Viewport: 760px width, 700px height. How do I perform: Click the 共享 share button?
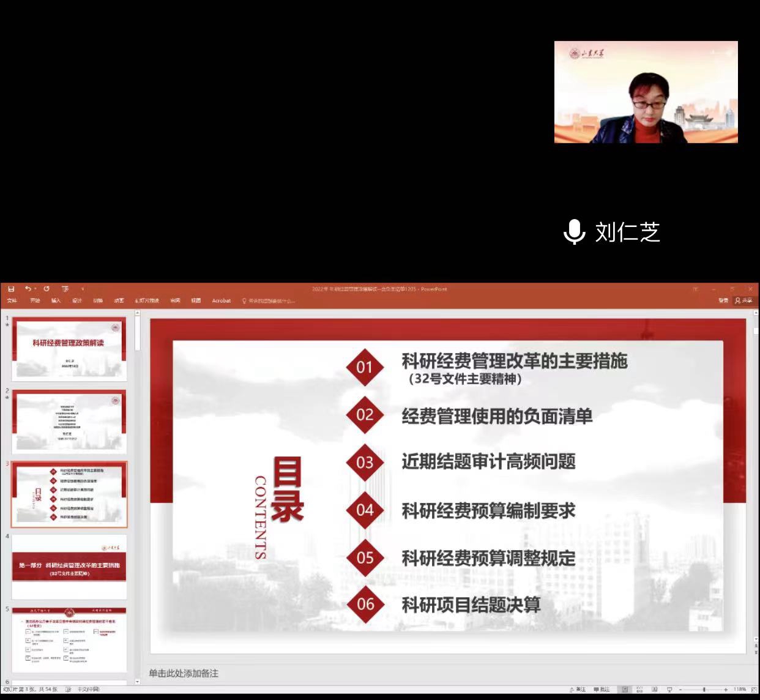744,300
